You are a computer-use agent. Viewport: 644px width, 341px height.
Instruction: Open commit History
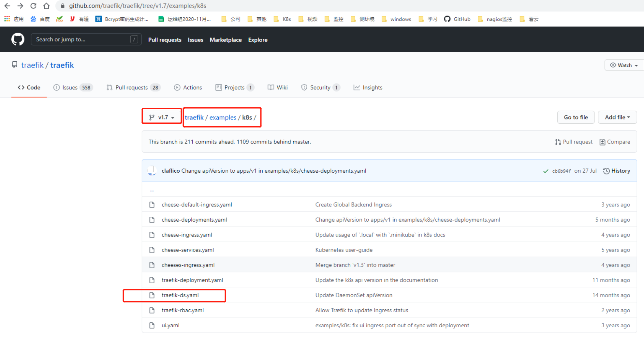pos(617,171)
